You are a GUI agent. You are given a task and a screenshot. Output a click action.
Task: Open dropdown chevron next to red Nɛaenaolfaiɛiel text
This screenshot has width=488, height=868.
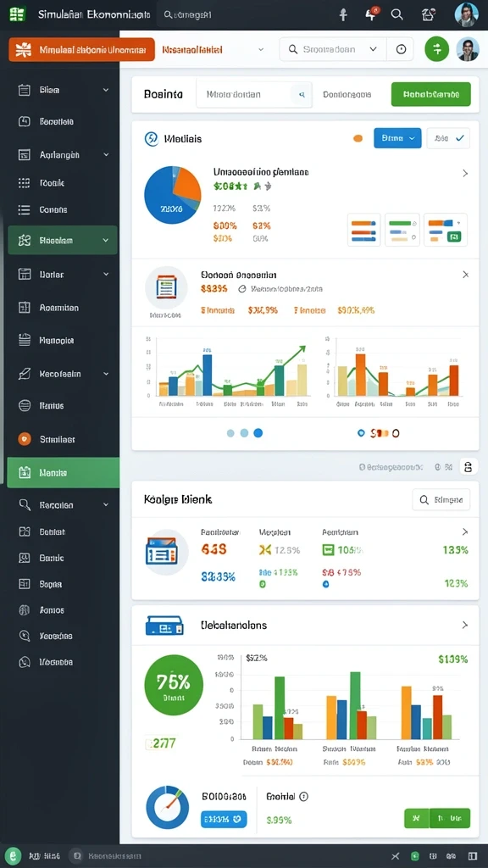pyautogui.click(x=261, y=49)
